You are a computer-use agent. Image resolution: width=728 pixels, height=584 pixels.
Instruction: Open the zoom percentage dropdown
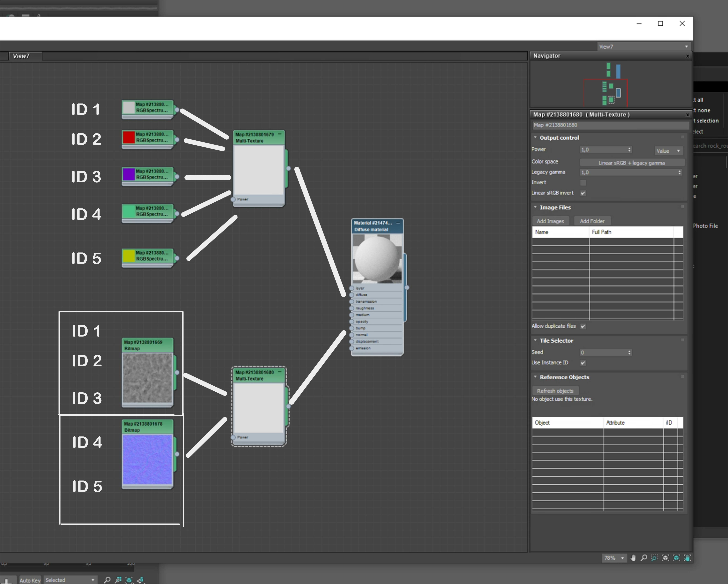point(622,558)
